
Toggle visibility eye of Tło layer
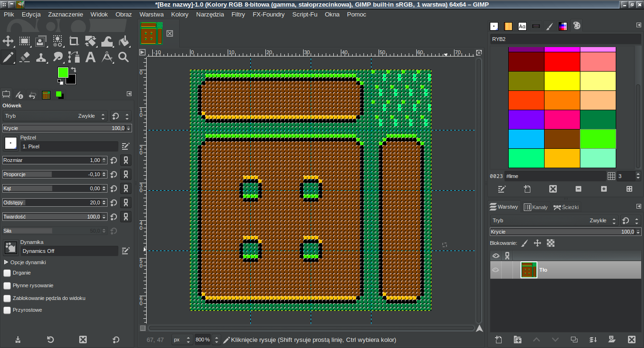[x=495, y=270]
